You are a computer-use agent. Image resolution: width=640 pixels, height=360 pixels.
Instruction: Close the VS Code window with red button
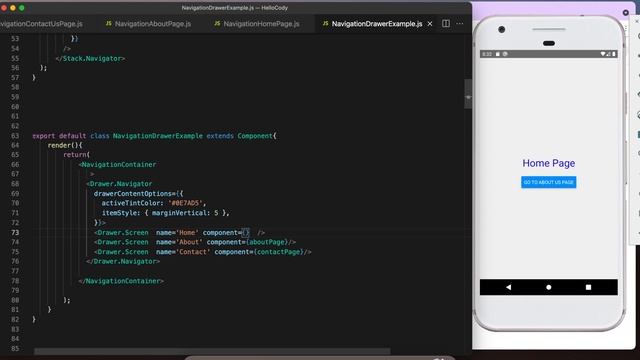(4, 8)
